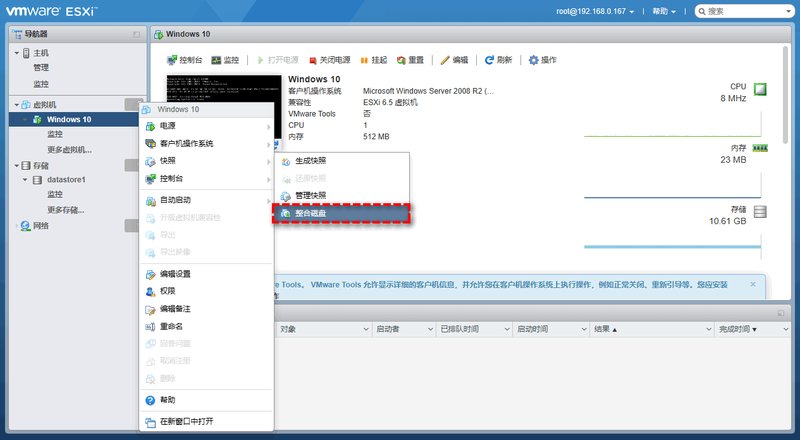Select 监控 under host in navigator

(41, 84)
